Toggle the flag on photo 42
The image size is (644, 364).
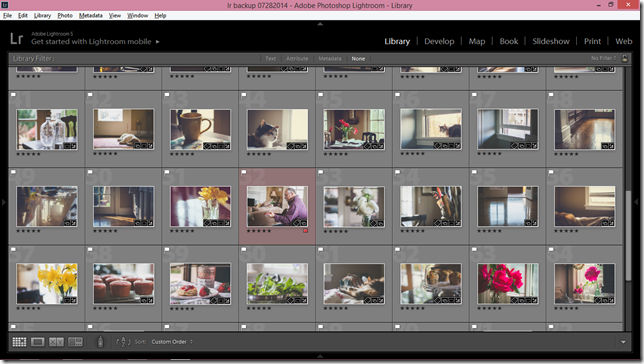pyautogui.click(x=90, y=95)
